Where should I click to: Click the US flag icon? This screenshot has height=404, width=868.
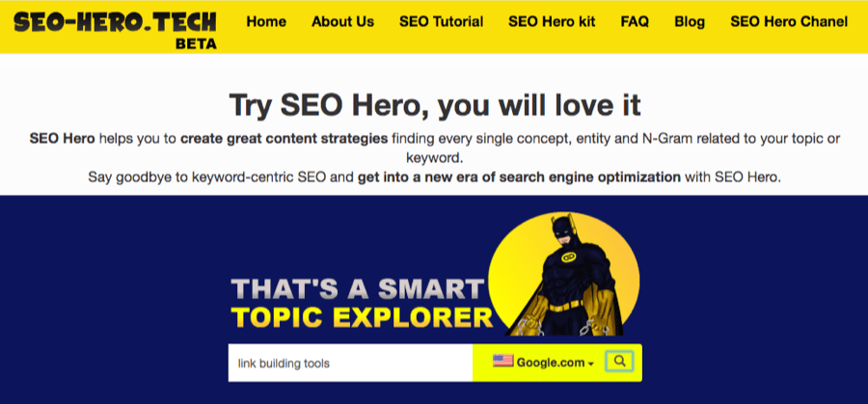502,362
